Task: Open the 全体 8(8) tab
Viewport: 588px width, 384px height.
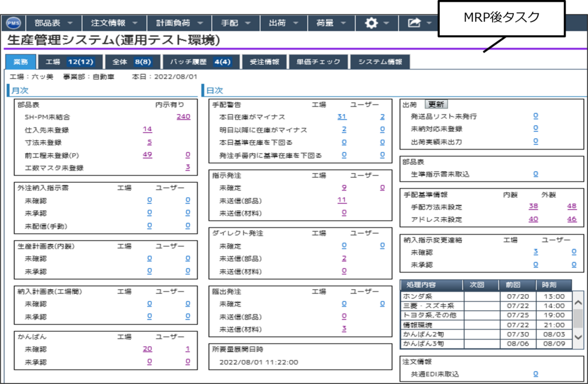Action: pos(133,62)
